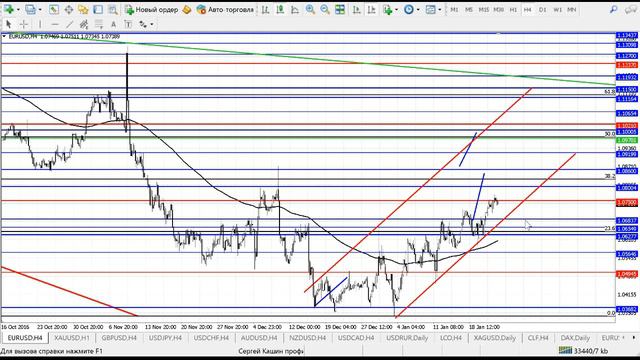Select the cursor arrow tool
640x360 pixels.
click(9, 24)
